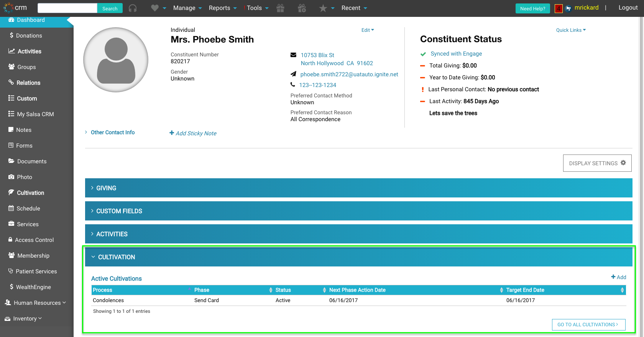This screenshot has width=644, height=337.
Task: Open the Edit dropdown for constituent
Action: point(367,30)
